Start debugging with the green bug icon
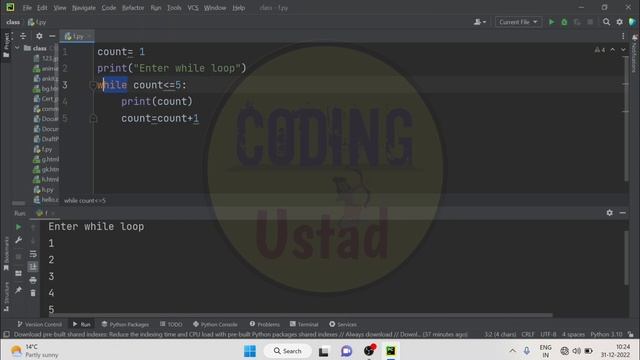The width and height of the screenshot is (640, 360). coord(564,22)
